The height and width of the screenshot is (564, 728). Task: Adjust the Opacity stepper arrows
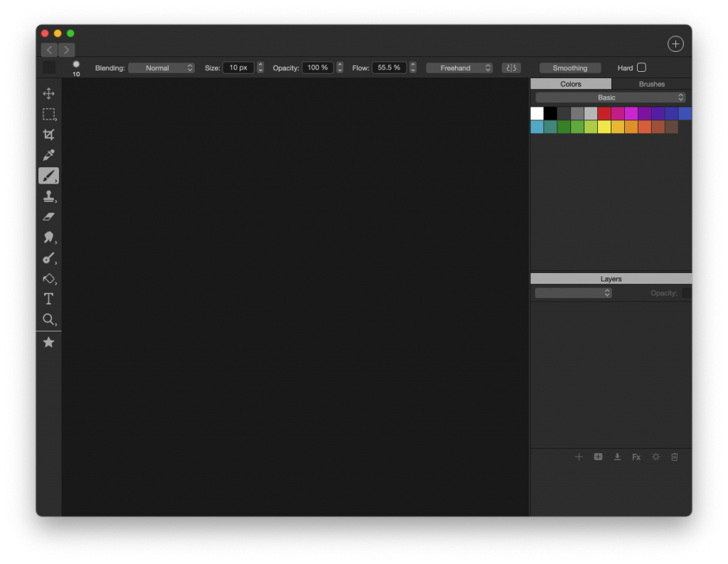pos(340,68)
